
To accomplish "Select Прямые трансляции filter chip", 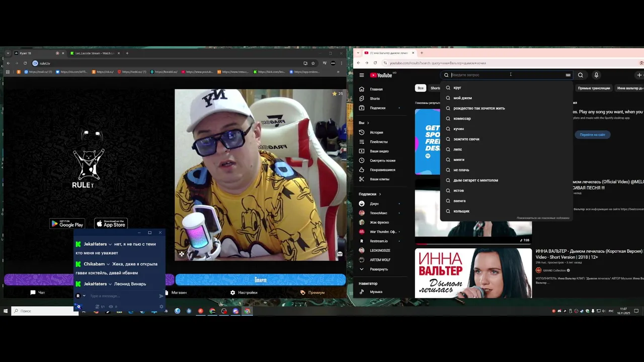I will (x=594, y=88).
